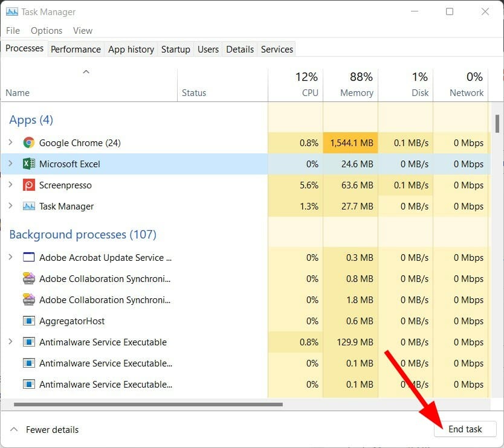Click the horizontal scrollbar thumb
The height and width of the screenshot is (448, 504).
(x=148, y=405)
